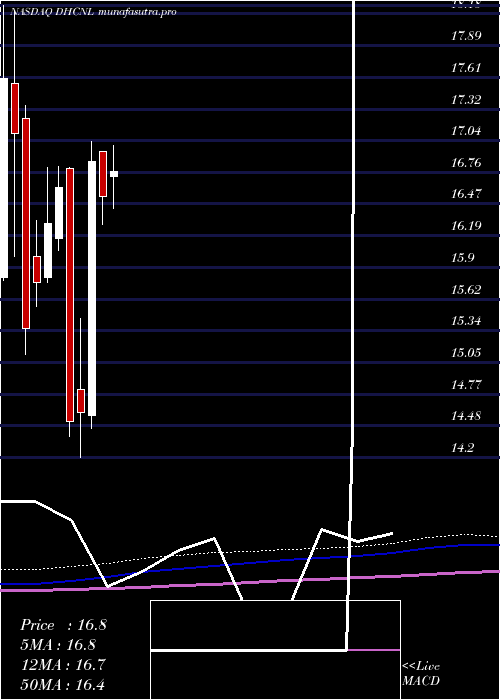
Task: Click the 15.05 price axis label
Action: click(x=466, y=353)
